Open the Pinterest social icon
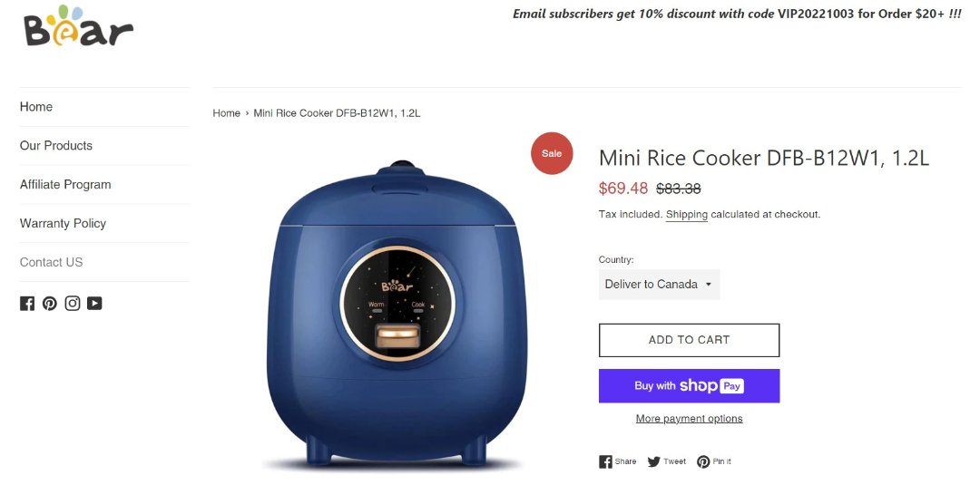The width and height of the screenshot is (980, 485). tap(49, 304)
